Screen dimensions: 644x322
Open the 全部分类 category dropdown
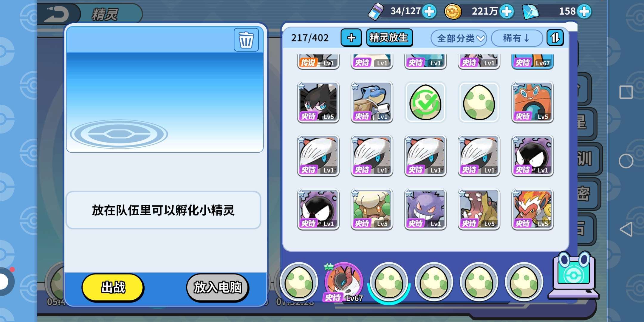click(x=459, y=38)
